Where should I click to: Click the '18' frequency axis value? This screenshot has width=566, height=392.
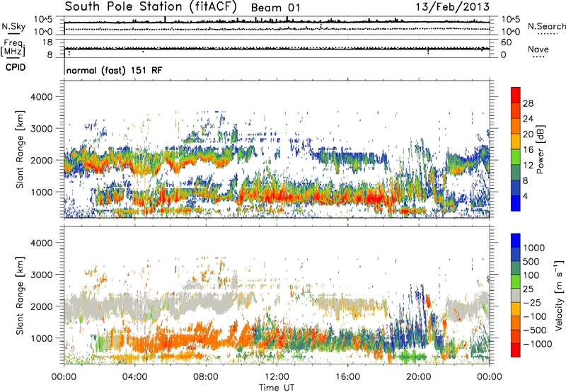pos(47,42)
